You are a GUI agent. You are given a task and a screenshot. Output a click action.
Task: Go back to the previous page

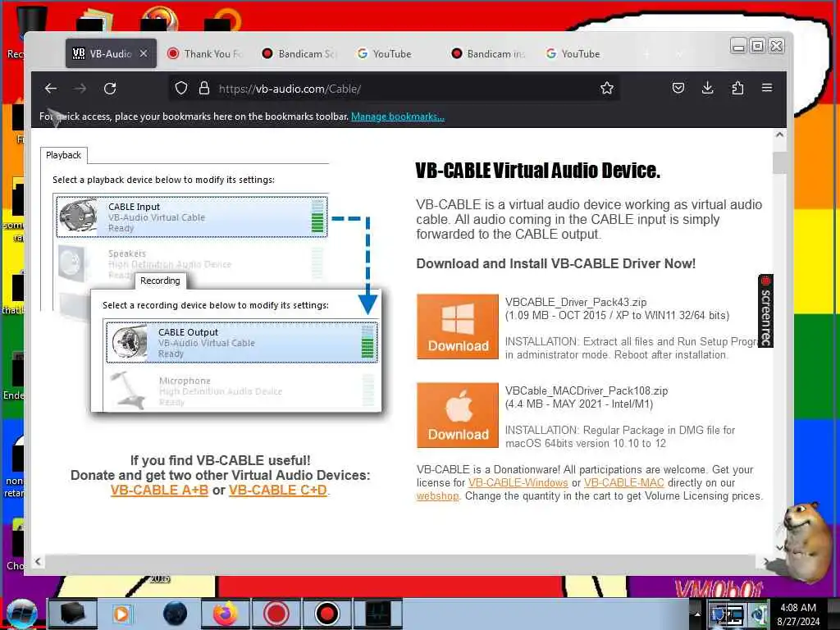click(x=51, y=89)
